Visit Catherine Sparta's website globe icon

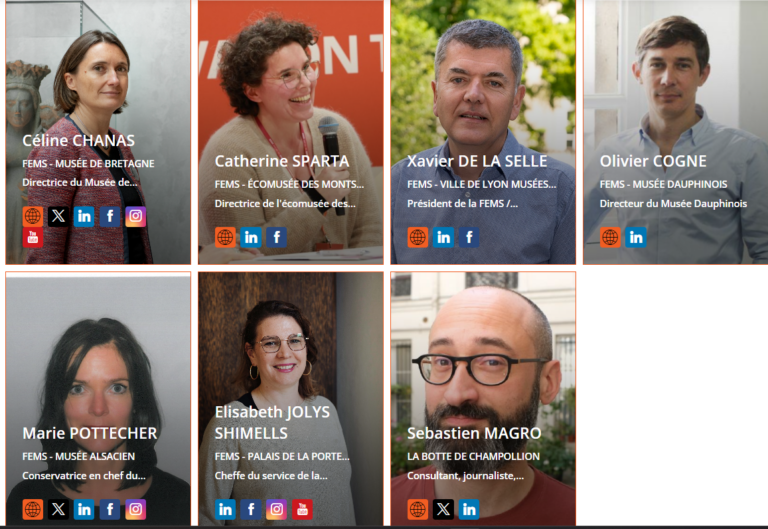coord(225,238)
